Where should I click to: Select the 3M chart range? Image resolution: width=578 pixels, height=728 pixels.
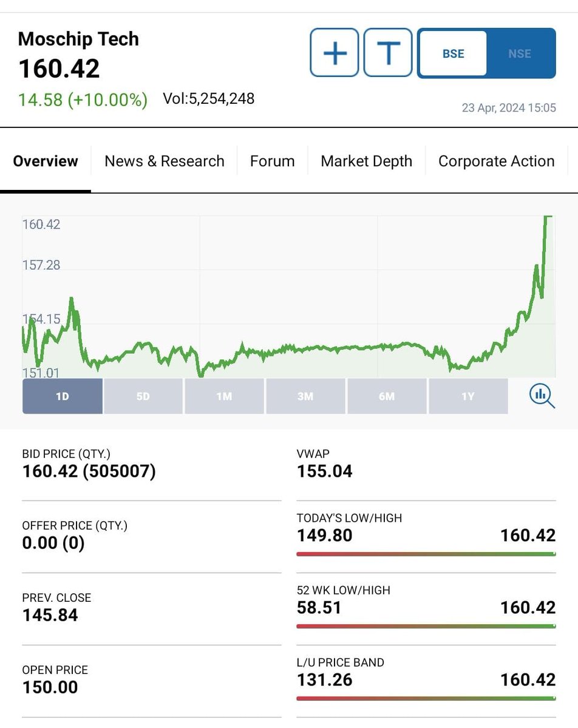pyautogui.click(x=305, y=396)
